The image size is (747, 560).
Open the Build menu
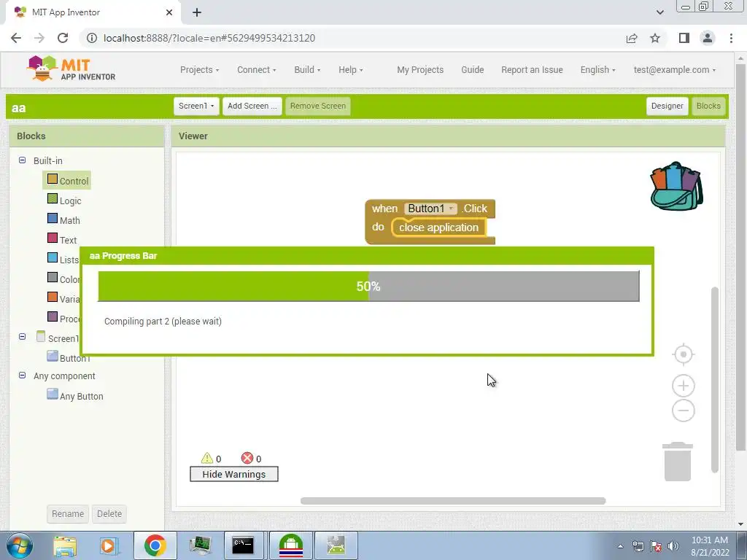coord(307,69)
